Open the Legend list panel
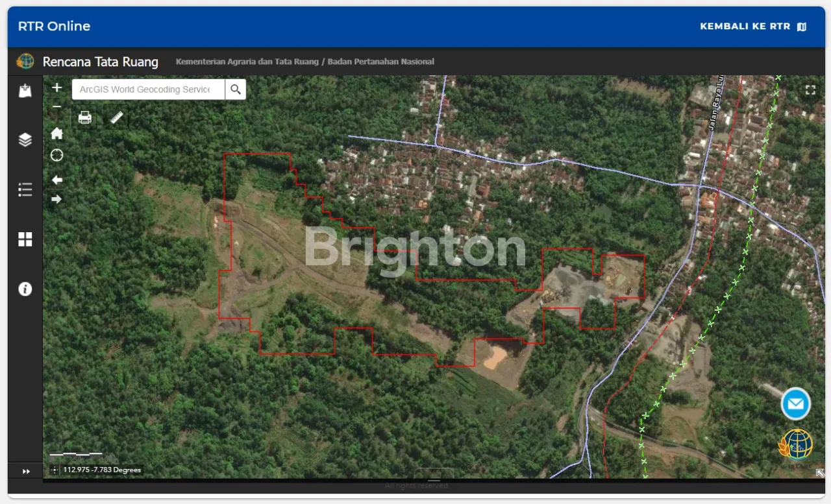 point(25,189)
